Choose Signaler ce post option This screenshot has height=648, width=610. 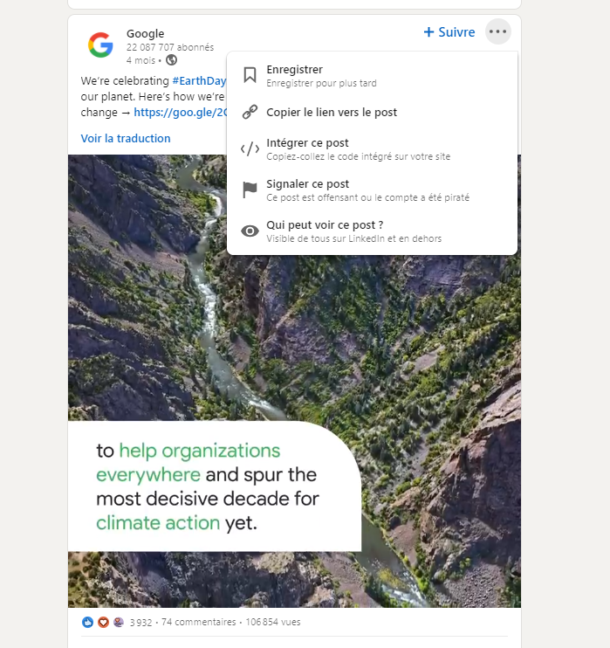click(x=372, y=190)
